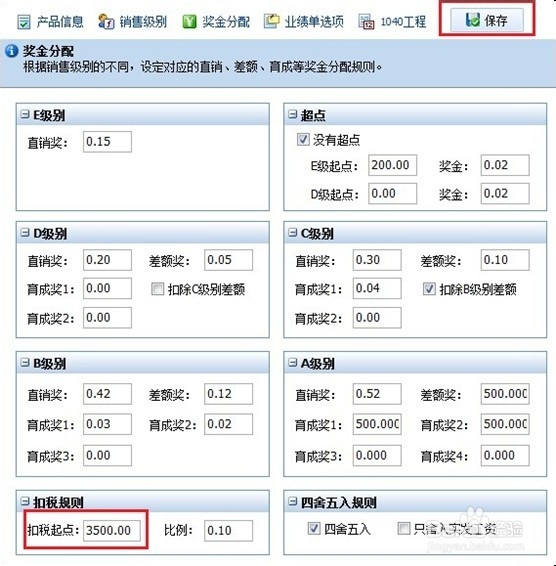Click the B级别 育成奖2 field 0.02
Screen dimensions: 556x566
coord(228,424)
